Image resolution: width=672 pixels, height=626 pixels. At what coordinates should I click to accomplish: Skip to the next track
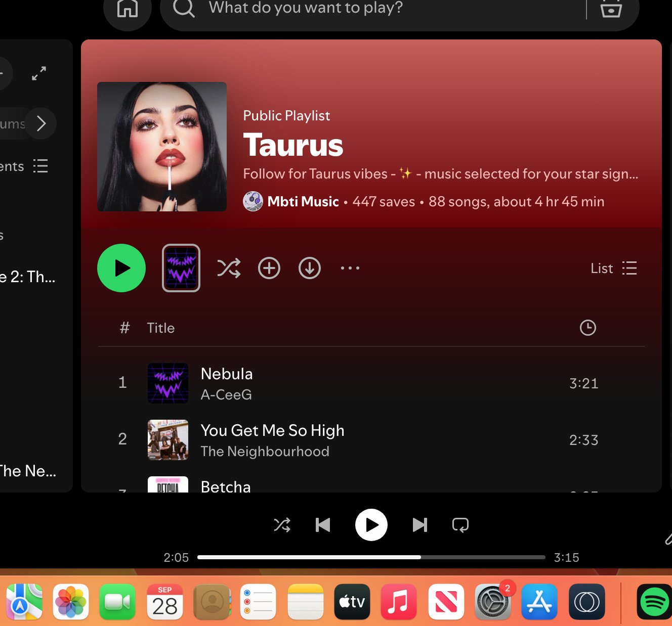(420, 525)
